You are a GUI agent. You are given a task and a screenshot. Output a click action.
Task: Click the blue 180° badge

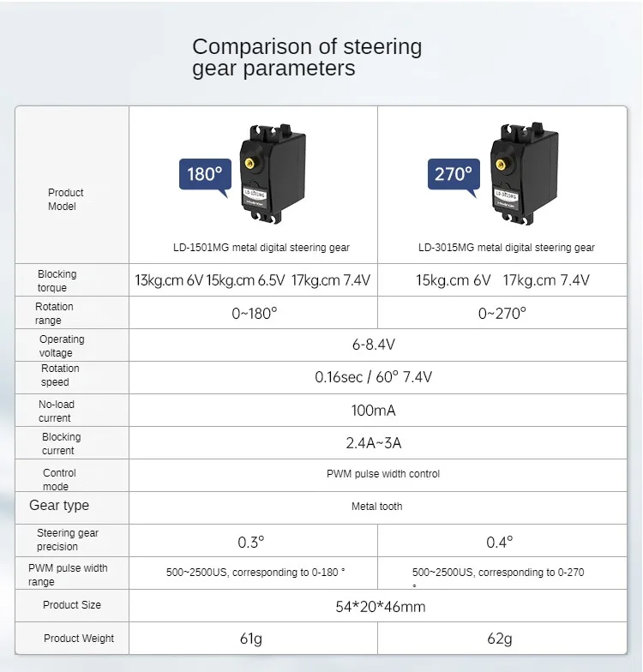pyautogui.click(x=204, y=175)
